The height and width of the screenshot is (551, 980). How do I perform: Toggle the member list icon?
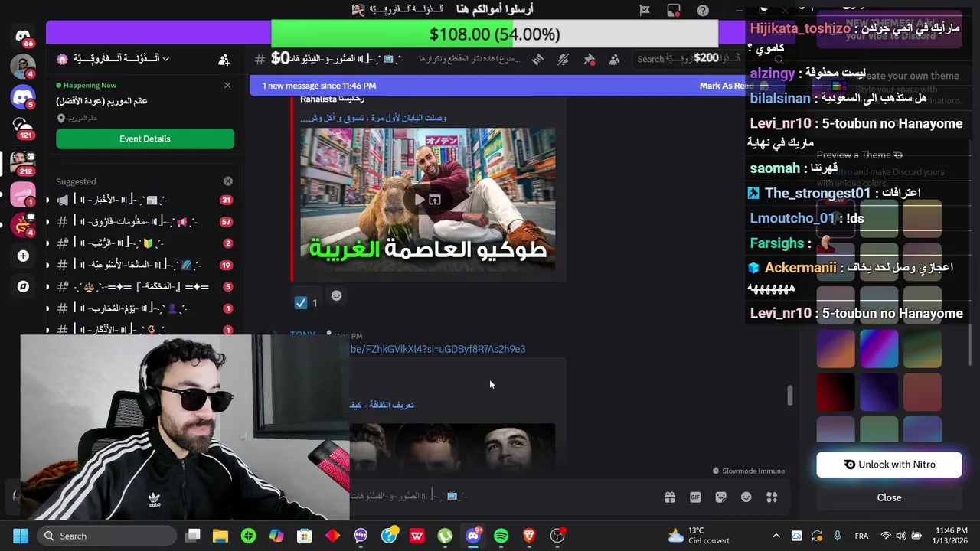[614, 59]
